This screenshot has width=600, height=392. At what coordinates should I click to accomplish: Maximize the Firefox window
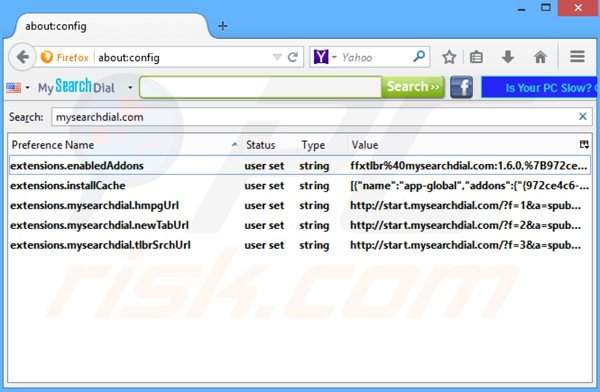click(x=546, y=8)
